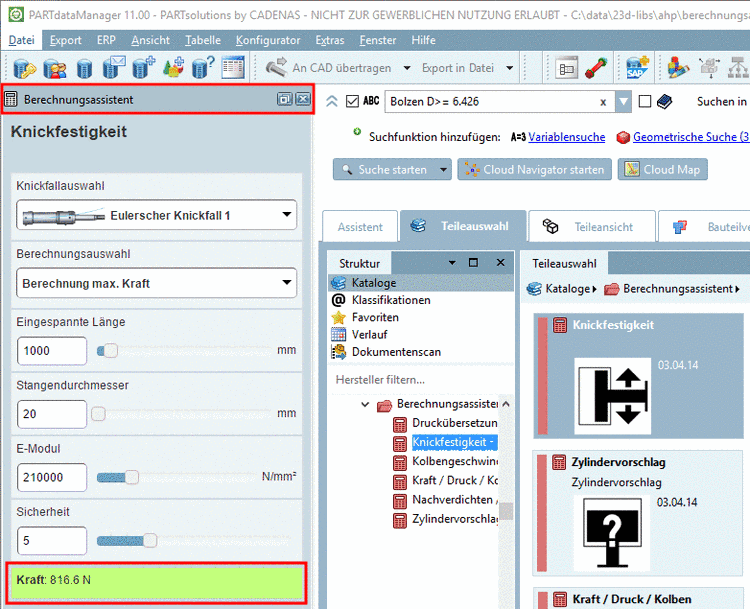
Task: Close the Struktur panel
Action: click(500, 262)
